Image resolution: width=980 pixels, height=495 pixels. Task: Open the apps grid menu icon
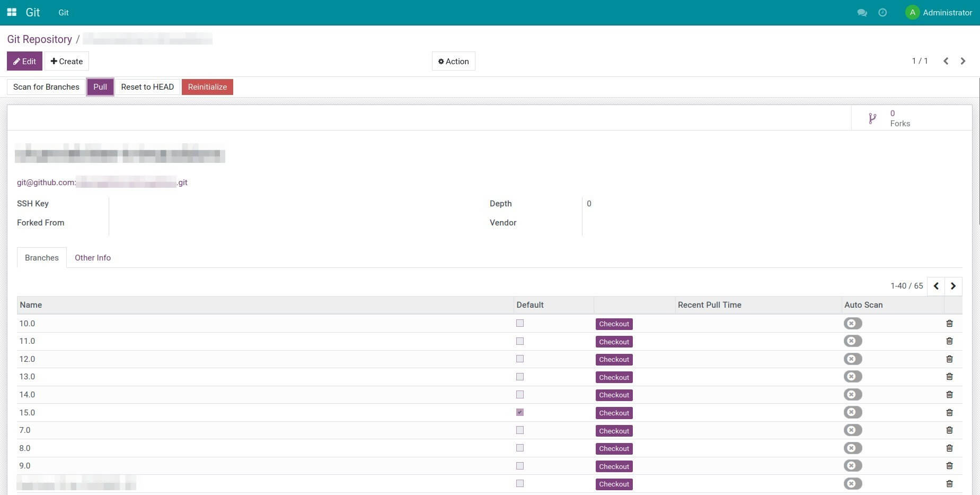coord(12,12)
